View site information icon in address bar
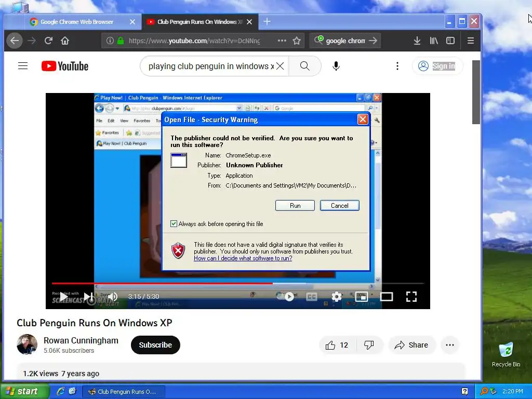Viewport: 532px width, 399px height. pos(110,41)
